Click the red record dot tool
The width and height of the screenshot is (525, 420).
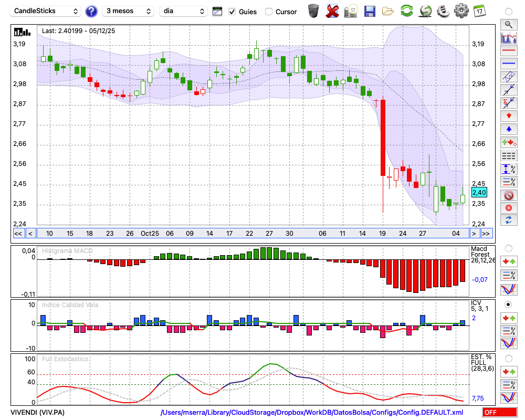click(x=508, y=208)
